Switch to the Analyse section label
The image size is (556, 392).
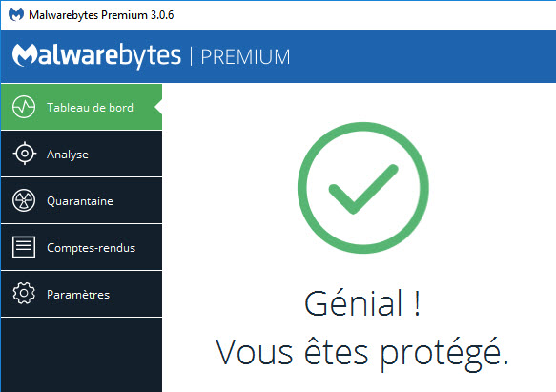[68, 155]
